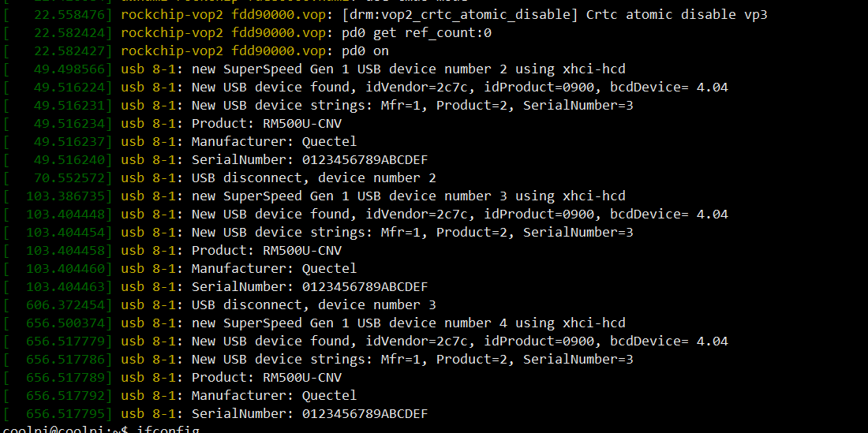Click the 'Product: RM500U-CNV' line at 103.404458

click(x=172, y=251)
